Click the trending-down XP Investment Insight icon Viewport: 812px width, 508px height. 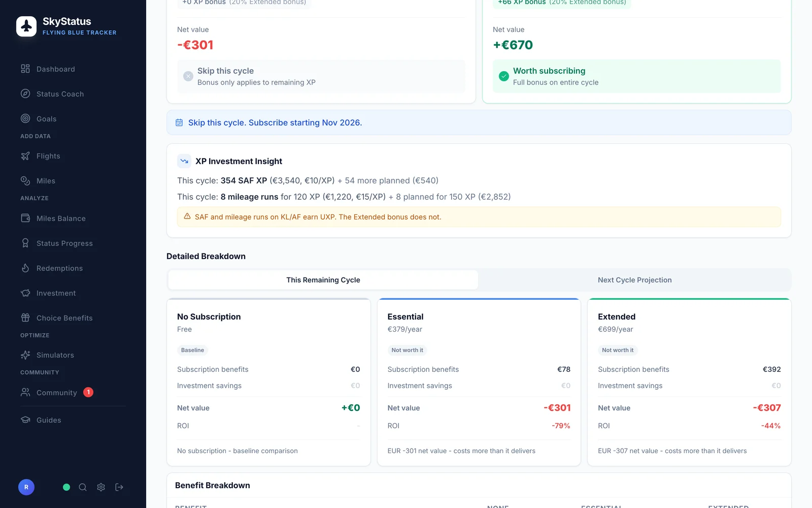click(184, 161)
